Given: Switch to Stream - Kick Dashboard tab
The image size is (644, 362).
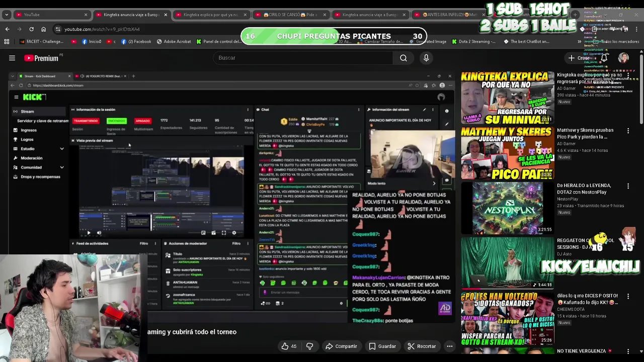Looking at the screenshot, I should coord(44,76).
